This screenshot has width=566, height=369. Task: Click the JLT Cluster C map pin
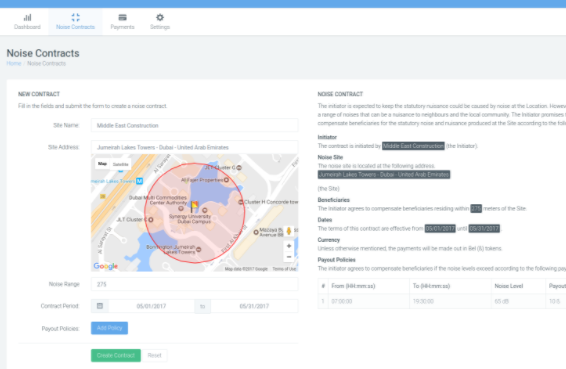[x=151, y=220]
